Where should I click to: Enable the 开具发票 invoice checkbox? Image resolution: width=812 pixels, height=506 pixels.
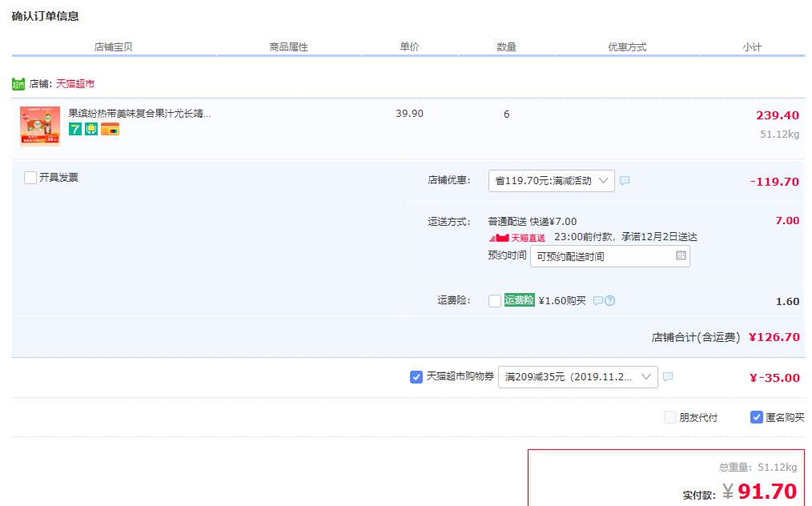pyautogui.click(x=30, y=178)
